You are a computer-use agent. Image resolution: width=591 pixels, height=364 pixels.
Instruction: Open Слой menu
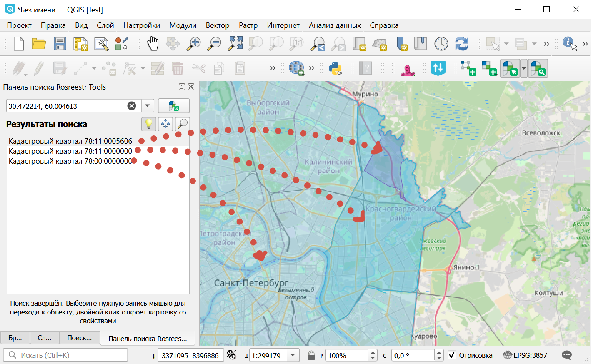tap(105, 25)
